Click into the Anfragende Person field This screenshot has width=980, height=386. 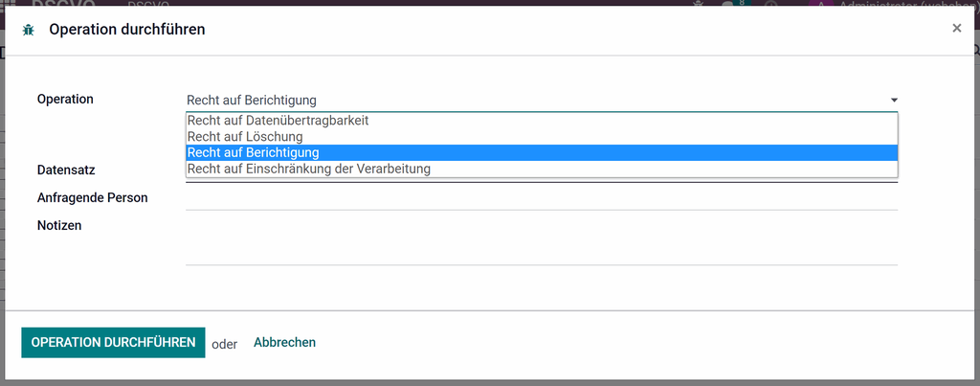click(x=542, y=198)
